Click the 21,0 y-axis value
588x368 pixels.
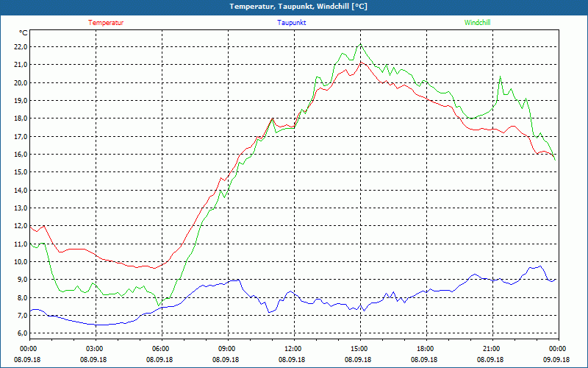pos(21,65)
